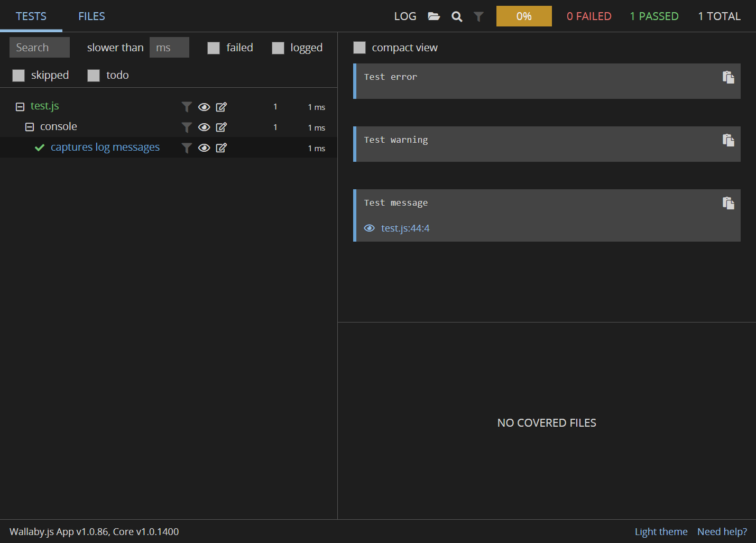Check the skipped filter option
This screenshot has height=543, width=756.
[x=19, y=75]
